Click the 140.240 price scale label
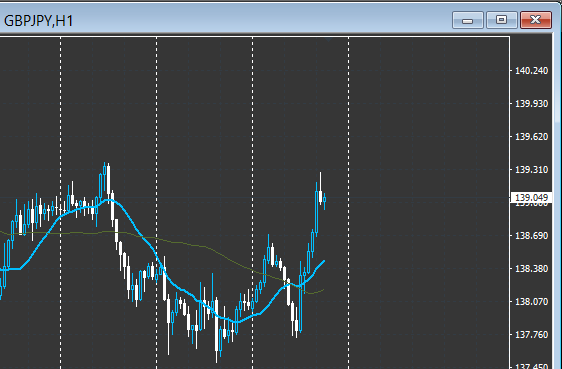Image resolution: width=562 pixels, height=369 pixels. pos(532,71)
